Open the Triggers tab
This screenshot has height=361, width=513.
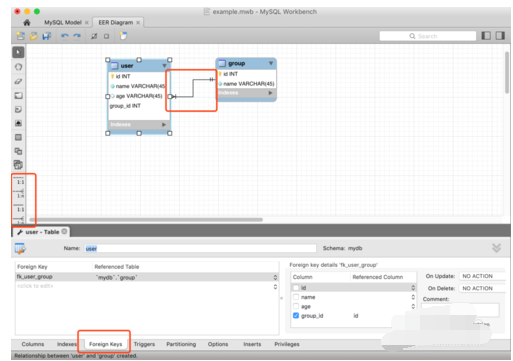point(144,344)
